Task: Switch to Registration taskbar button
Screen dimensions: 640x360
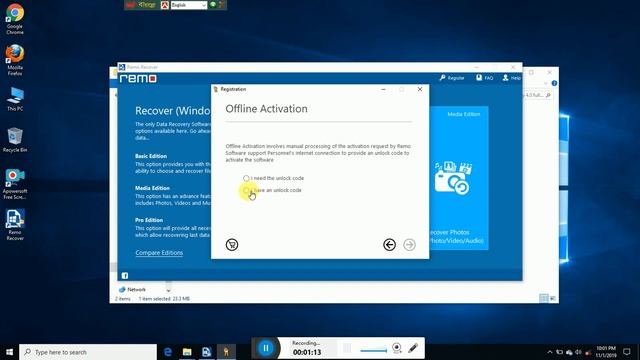Action: (226, 352)
